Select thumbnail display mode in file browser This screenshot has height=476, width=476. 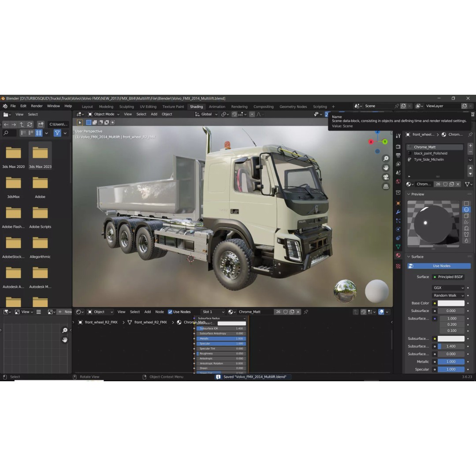pyautogui.click(x=38, y=133)
